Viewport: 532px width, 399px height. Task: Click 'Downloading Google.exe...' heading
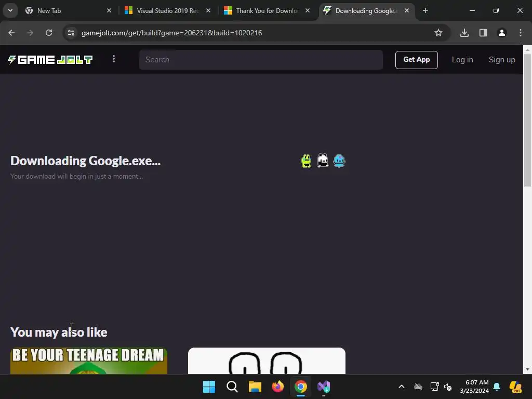(86, 161)
